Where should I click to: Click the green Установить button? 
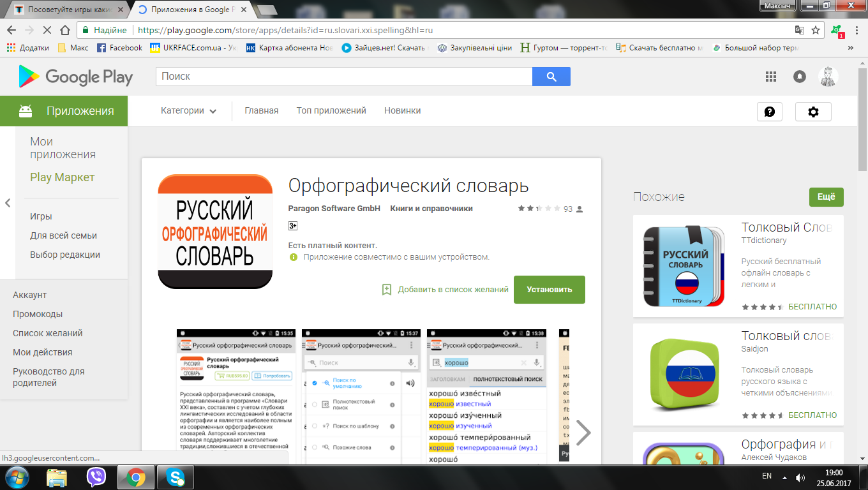[550, 290]
